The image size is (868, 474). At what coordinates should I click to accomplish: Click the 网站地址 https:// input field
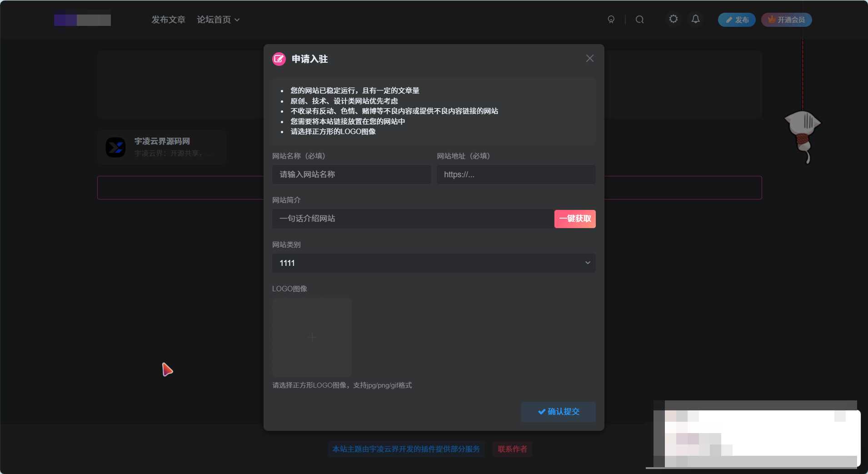(x=515, y=175)
